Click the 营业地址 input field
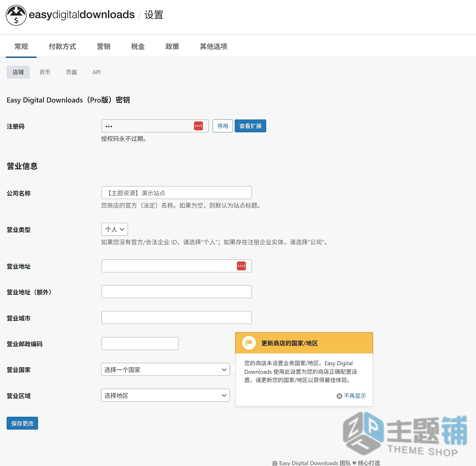 177,266
